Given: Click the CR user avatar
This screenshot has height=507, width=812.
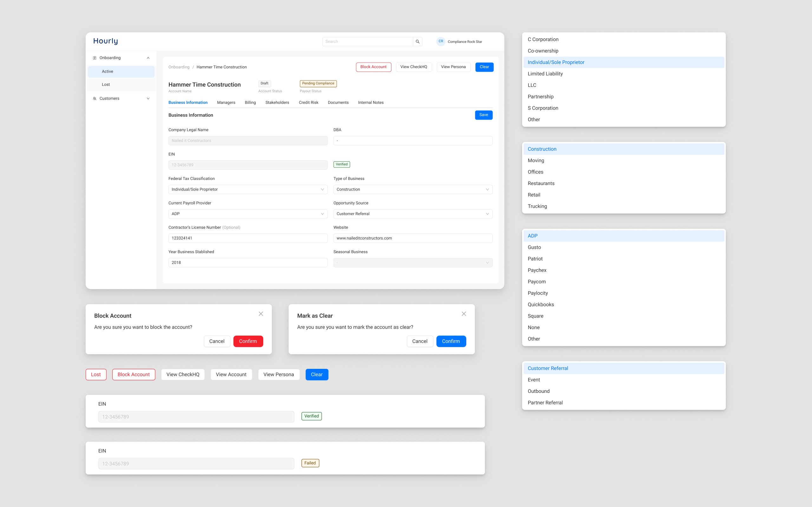Looking at the screenshot, I should click(x=441, y=42).
